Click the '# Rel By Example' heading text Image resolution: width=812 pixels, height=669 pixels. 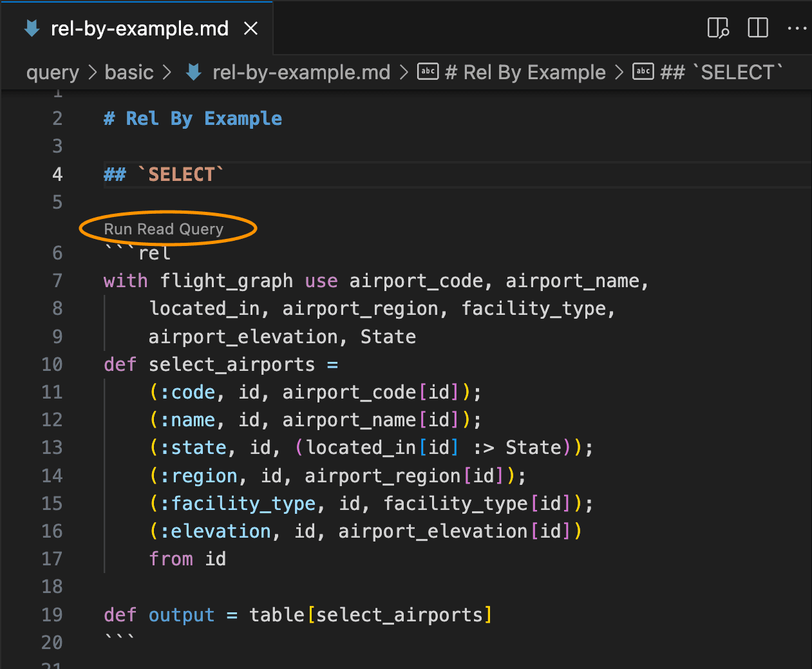point(193,118)
